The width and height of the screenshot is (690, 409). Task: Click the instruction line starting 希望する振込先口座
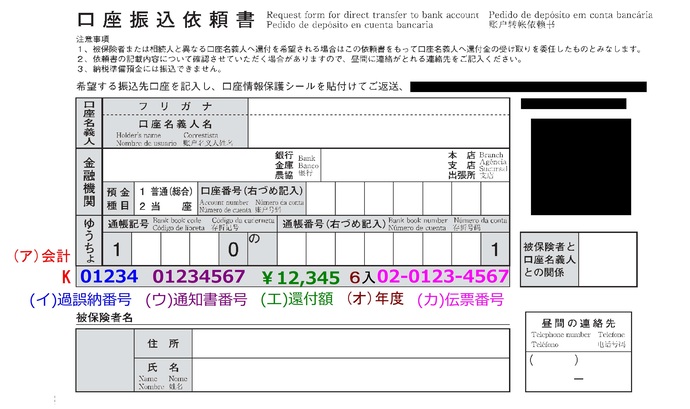(240, 86)
